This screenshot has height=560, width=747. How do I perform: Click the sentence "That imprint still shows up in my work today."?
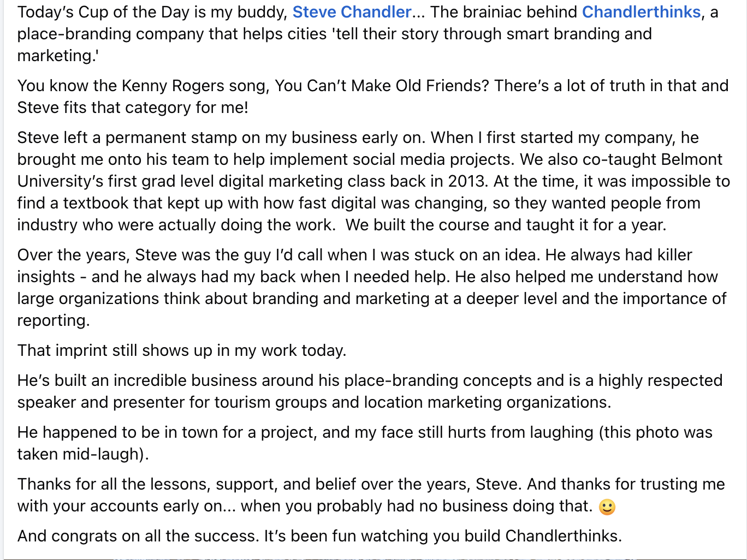(x=182, y=350)
